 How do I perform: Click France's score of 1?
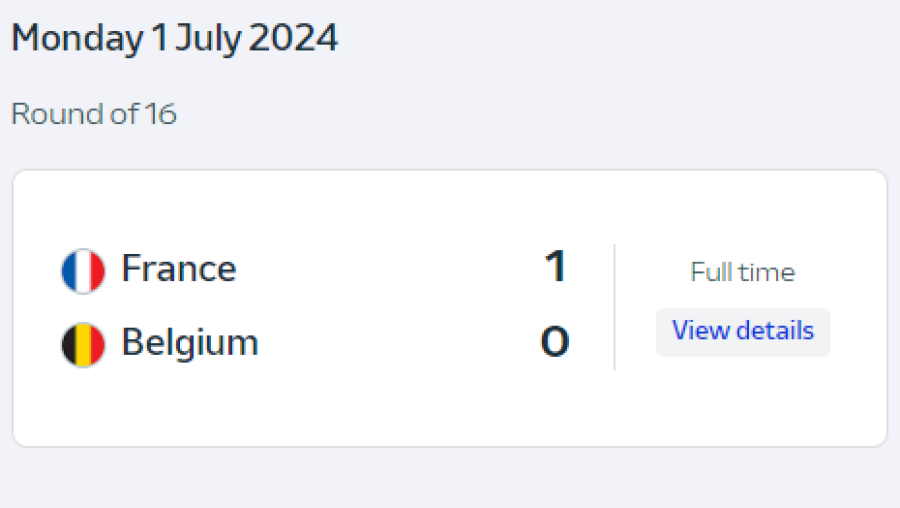[555, 268]
